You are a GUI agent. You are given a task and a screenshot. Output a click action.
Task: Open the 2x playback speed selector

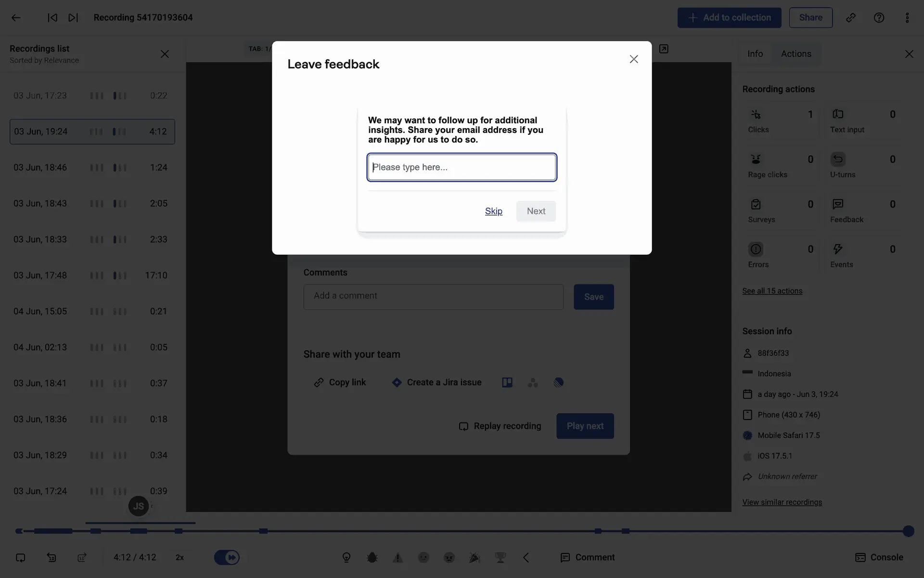pyautogui.click(x=180, y=557)
